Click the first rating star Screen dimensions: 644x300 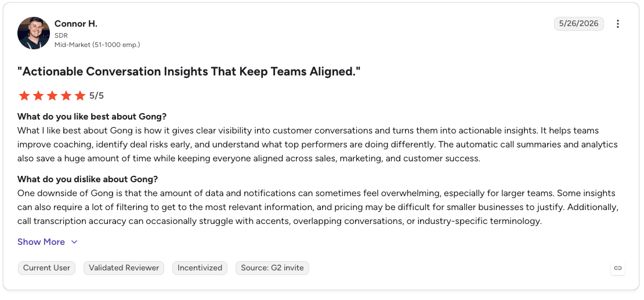coord(24,96)
